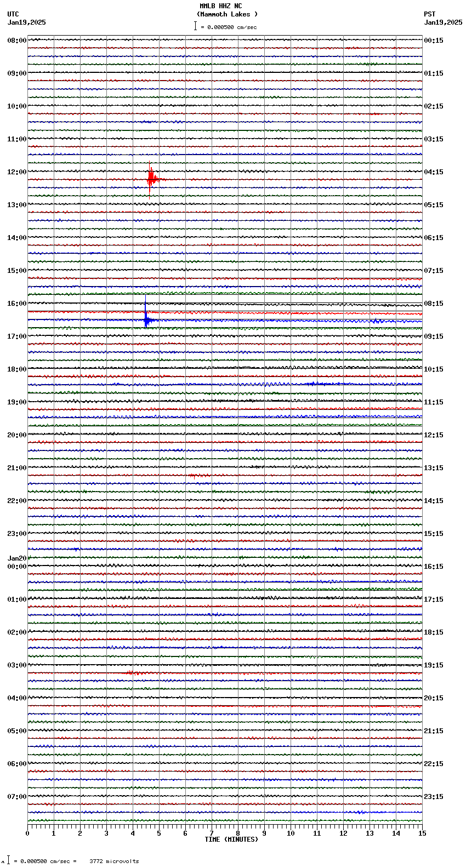Screen dimensions: 466x868
Task: Click the '23:15' PST time label
Action: coord(434,797)
